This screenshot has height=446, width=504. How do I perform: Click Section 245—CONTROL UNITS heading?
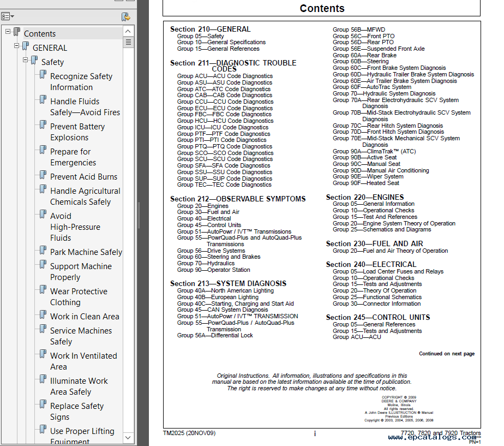tap(378, 317)
